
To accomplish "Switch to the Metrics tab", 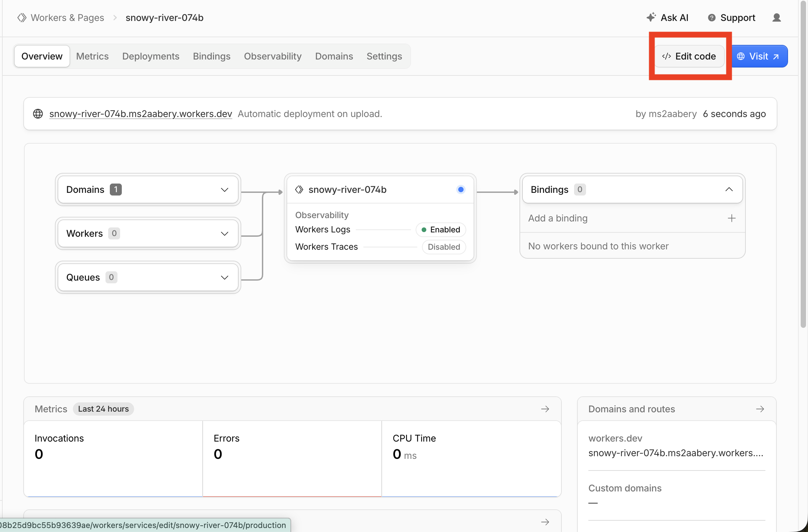I will point(92,56).
